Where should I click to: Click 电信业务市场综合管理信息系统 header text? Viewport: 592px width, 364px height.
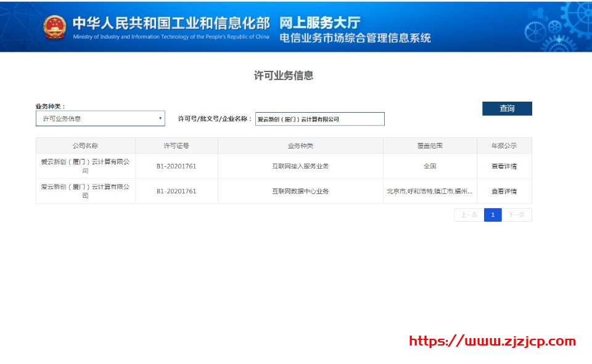[355, 38]
